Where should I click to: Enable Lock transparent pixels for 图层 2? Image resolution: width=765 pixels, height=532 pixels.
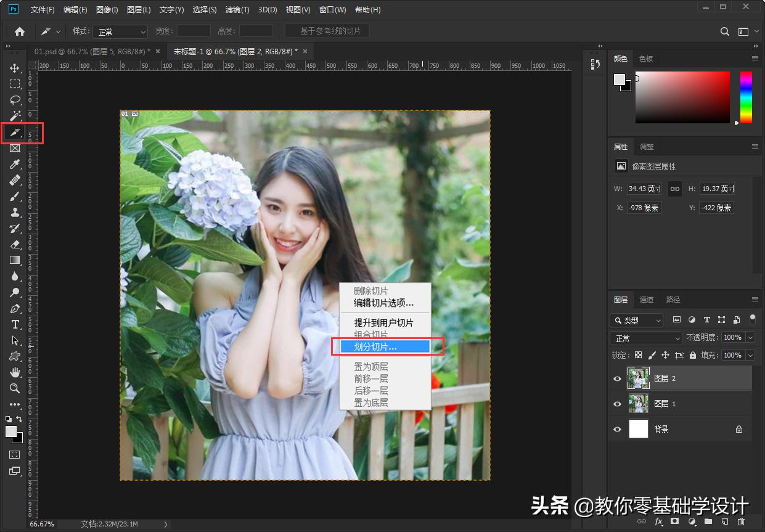click(638, 355)
